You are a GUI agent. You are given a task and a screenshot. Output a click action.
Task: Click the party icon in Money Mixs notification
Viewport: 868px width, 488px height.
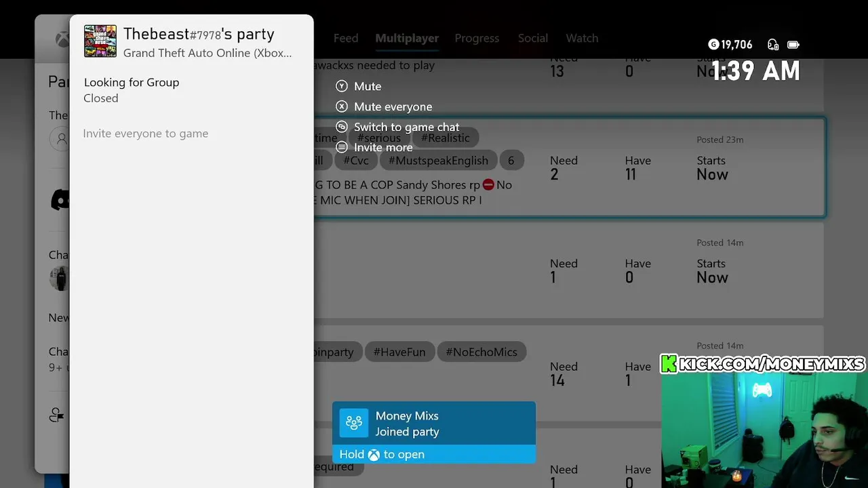coord(353,423)
